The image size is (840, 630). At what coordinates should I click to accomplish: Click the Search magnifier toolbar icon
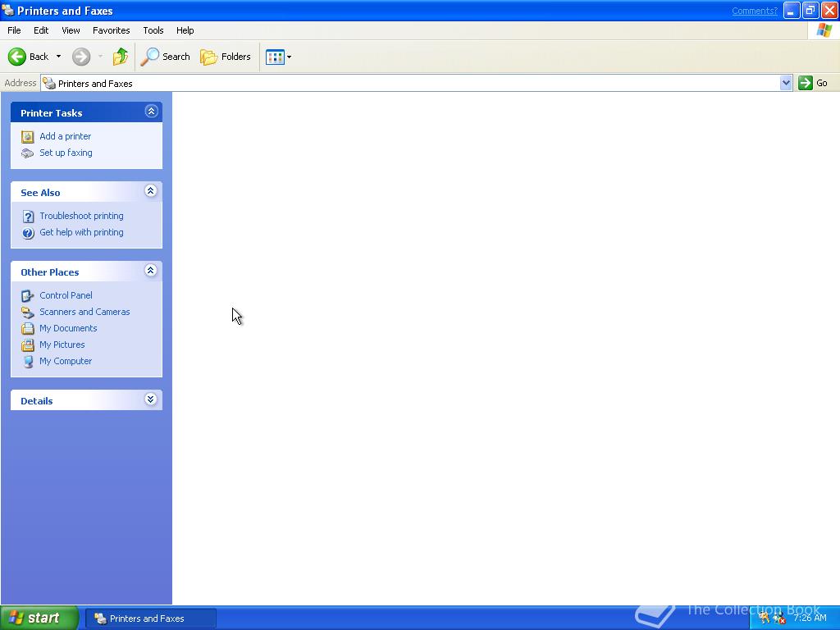(x=149, y=57)
